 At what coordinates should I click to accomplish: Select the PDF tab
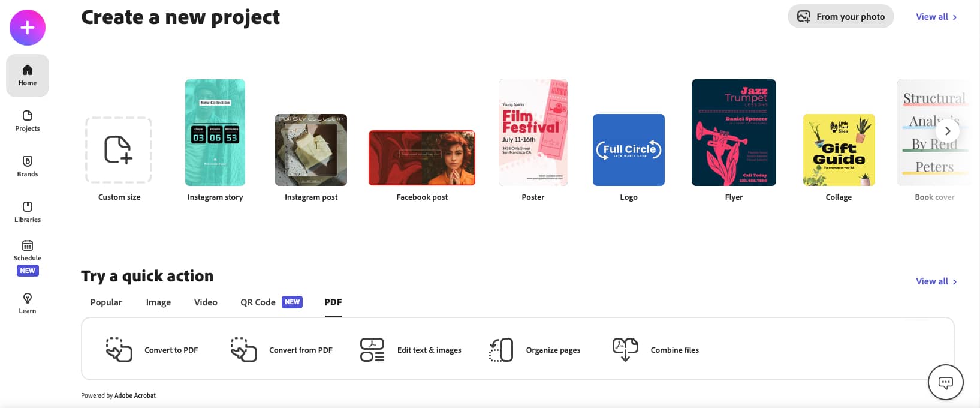click(x=333, y=302)
